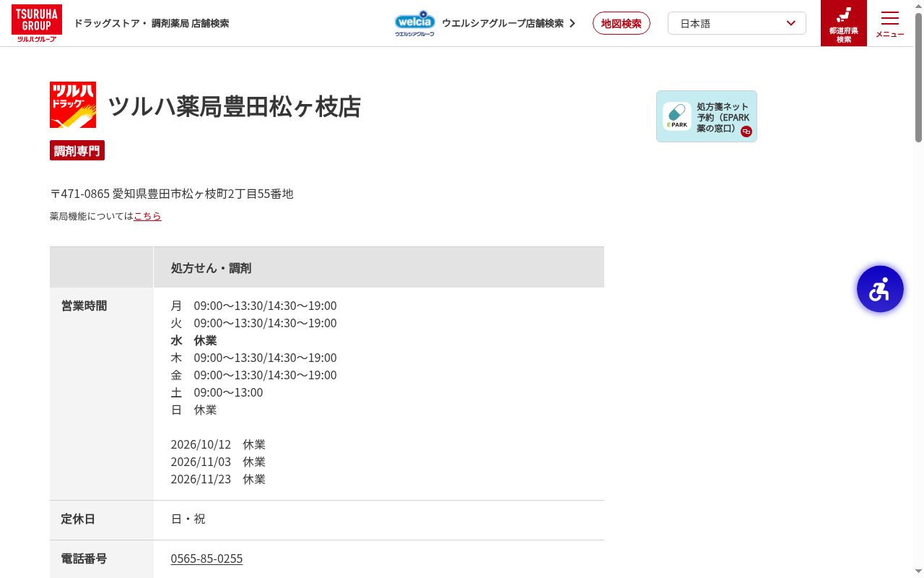Click the Sunday line 日 休業
This screenshot has height=578, width=924.
coord(193,410)
